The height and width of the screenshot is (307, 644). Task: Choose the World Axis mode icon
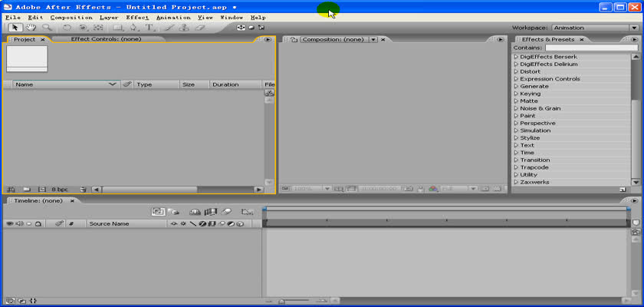coord(251,28)
